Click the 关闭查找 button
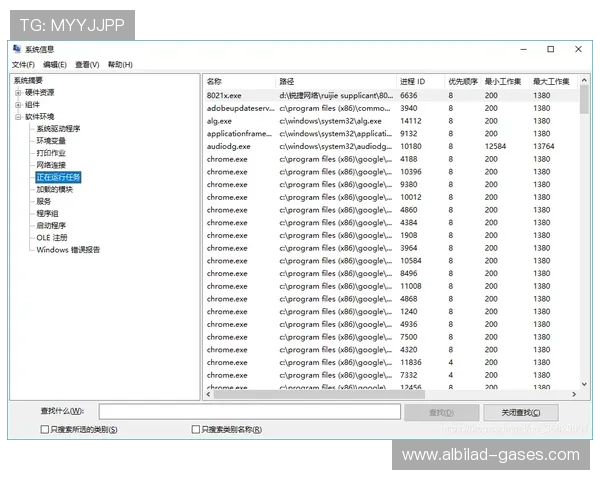600x480 pixels. (x=520, y=412)
